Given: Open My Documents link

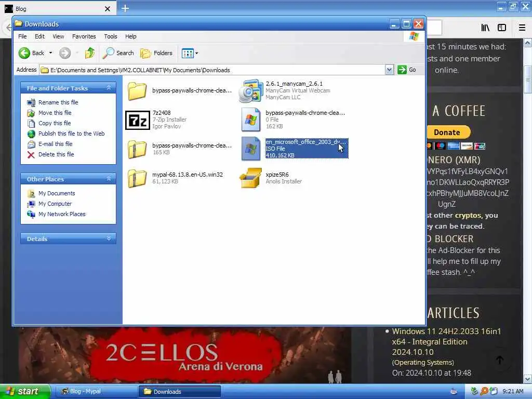Looking at the screenshot, I should pyautogui.click(x=57, y=193).
